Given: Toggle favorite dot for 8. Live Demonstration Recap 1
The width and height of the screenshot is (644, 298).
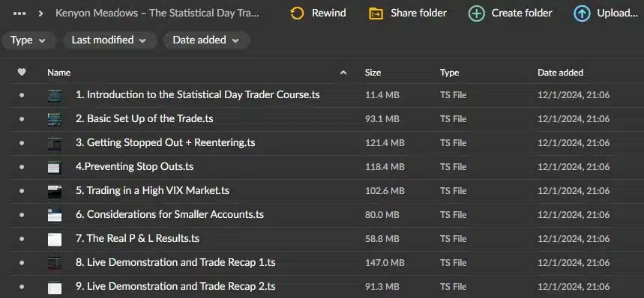Looking at the screenshot, I should pos(22,263).
